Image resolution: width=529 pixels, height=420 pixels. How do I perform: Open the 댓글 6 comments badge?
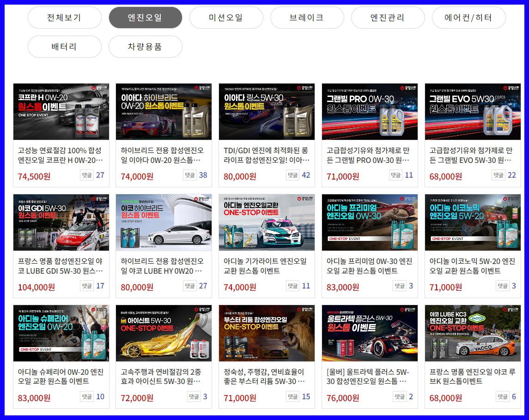pos(506,396)
